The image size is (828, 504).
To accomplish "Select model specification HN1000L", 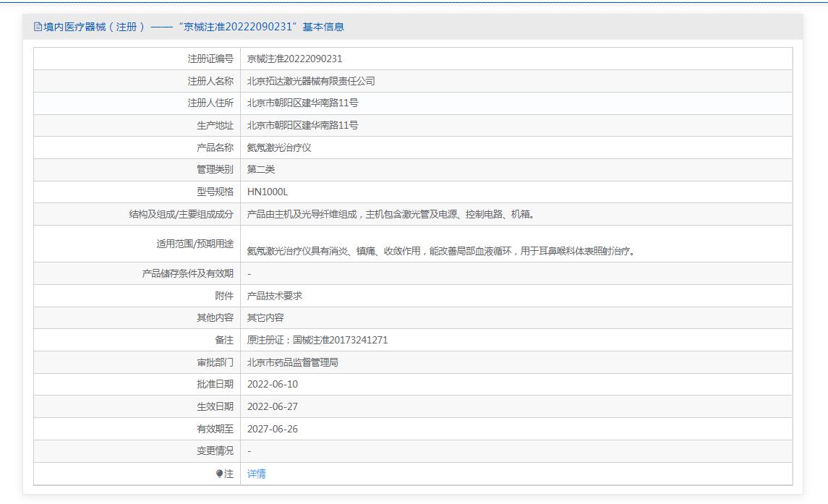I will tap(268, 192).
